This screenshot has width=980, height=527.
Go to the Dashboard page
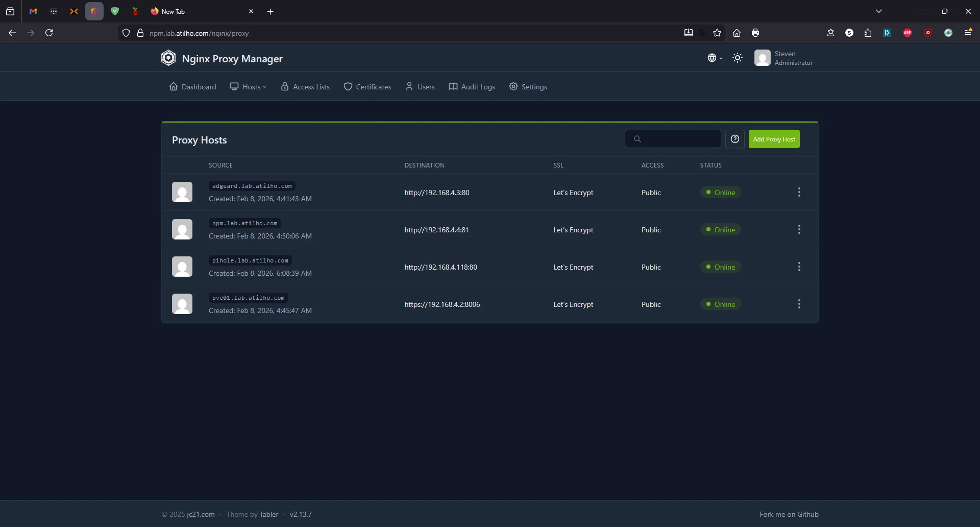point(193,87)
